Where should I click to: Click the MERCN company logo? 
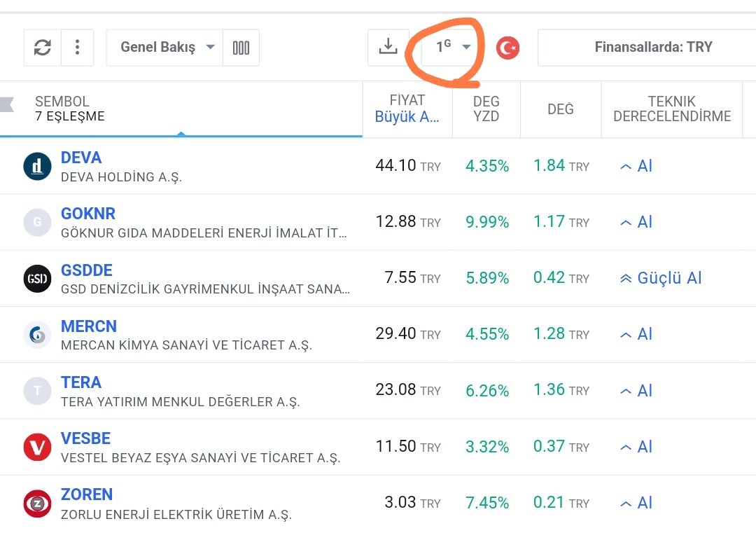pyautogui.click(x=37, y=334)
